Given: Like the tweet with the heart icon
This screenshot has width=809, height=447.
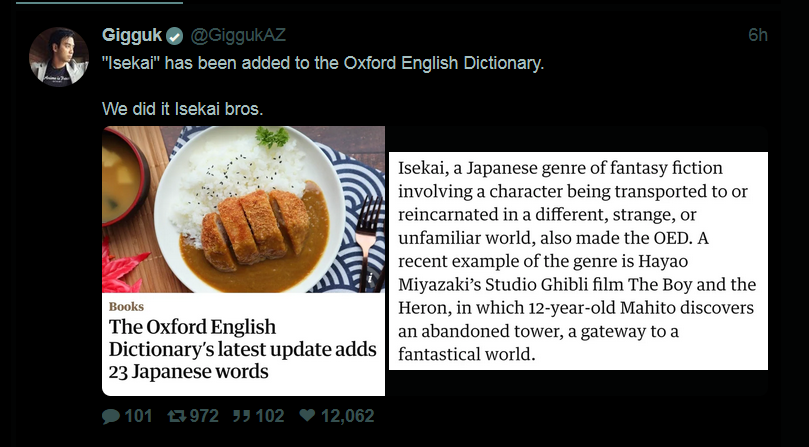Looking at the screenshot, I should [x=307, y=416].
